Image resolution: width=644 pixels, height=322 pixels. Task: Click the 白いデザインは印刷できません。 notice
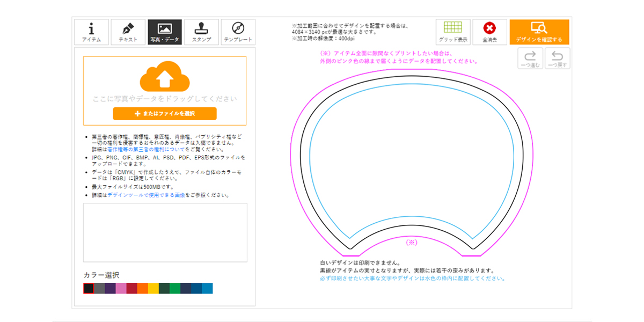(360, 263)
